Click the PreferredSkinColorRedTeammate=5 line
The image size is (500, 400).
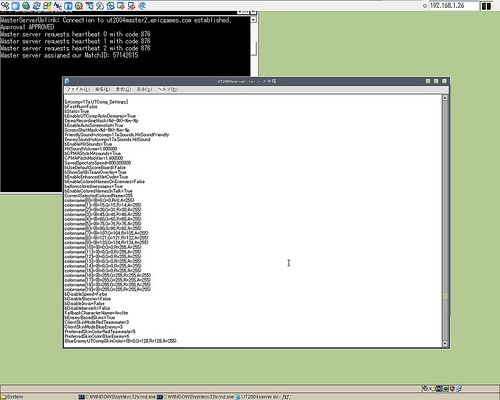(x=100, y=331)
